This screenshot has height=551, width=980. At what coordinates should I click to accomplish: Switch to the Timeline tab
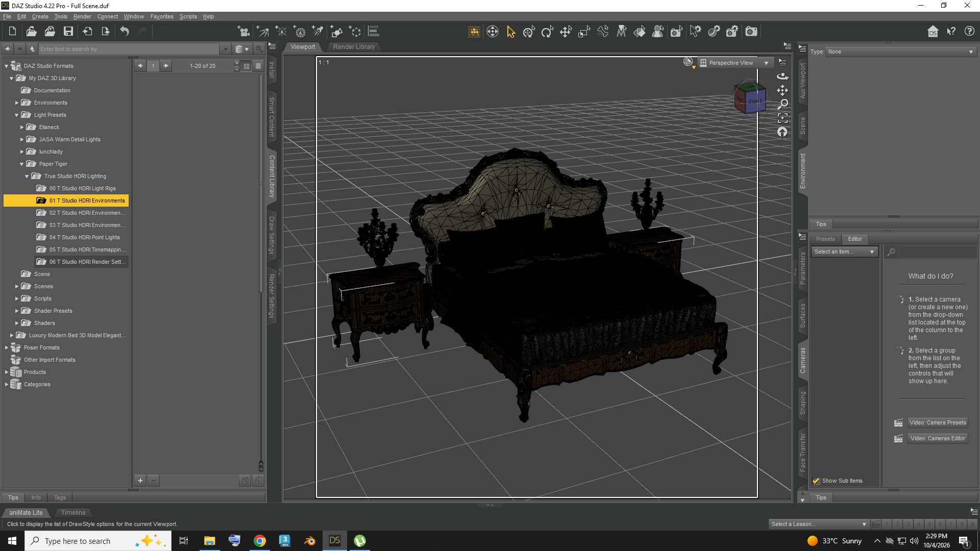point(73,513)
